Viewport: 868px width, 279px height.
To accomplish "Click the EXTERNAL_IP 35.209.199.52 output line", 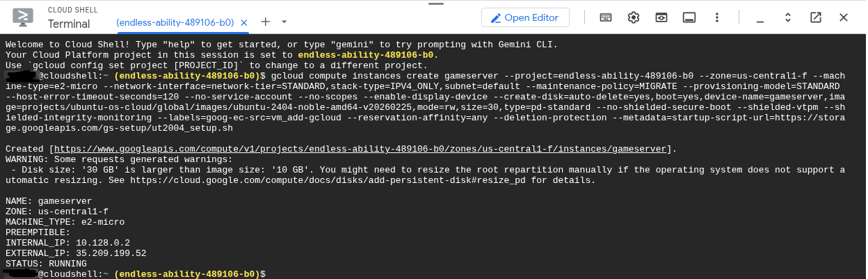I will [x=76, y=253].
